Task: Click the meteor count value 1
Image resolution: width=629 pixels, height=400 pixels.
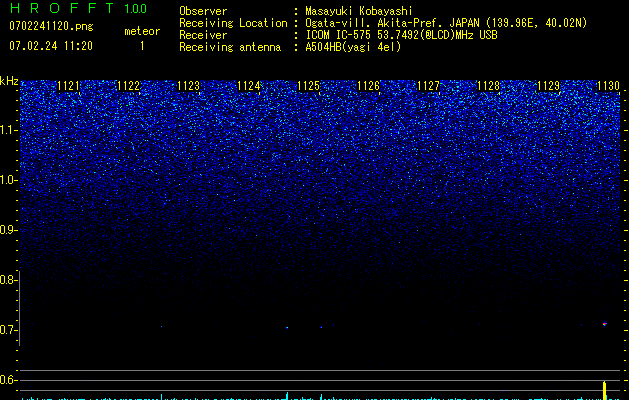Action: 142,46
